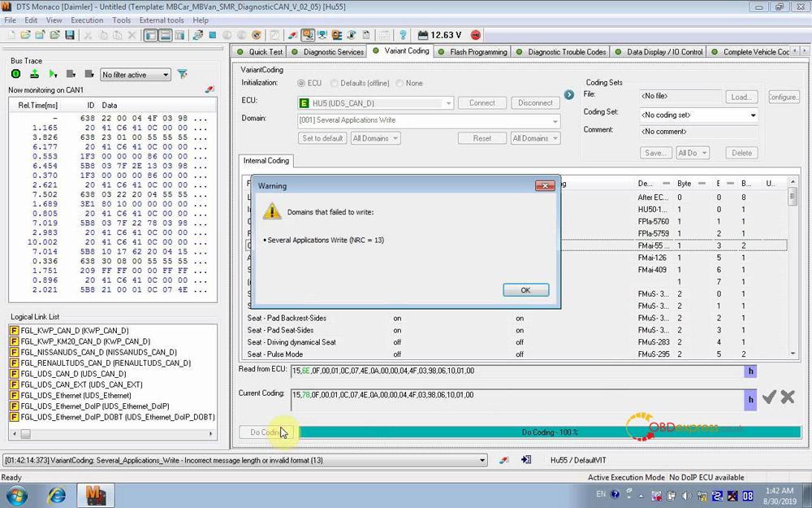Click the Cut (scissors) toolbar icon

[x=88, y=35]
